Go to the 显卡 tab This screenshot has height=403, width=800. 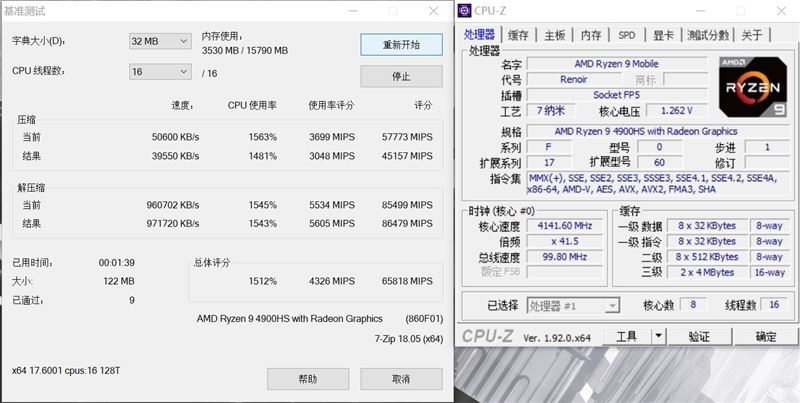(x=663, y=35)
